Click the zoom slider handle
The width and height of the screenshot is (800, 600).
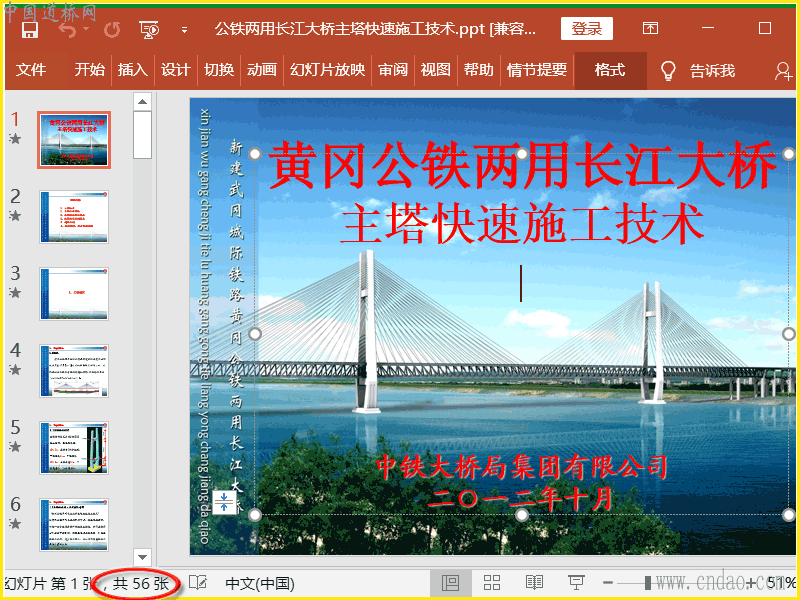[x=647, y=583]
